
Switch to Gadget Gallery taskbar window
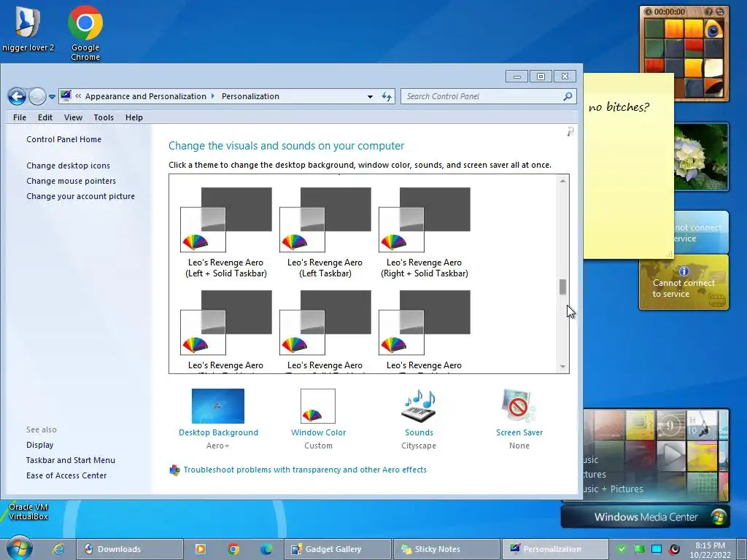coord(337,549)
